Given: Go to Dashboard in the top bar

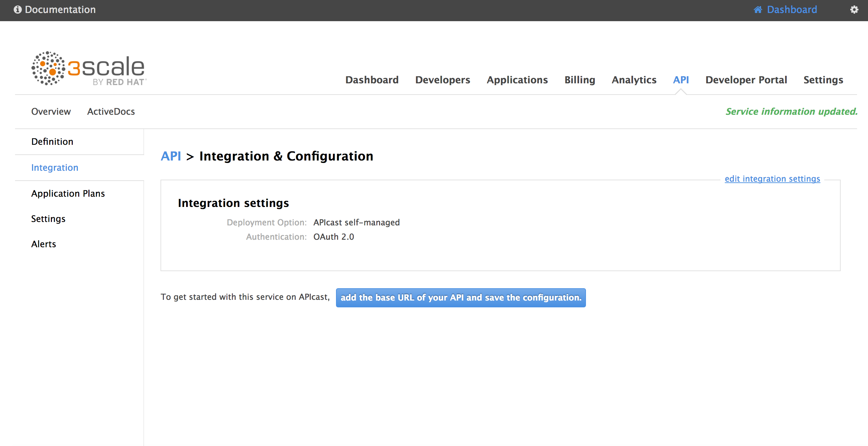Looking at the screenshot, I should click(792, 10).
